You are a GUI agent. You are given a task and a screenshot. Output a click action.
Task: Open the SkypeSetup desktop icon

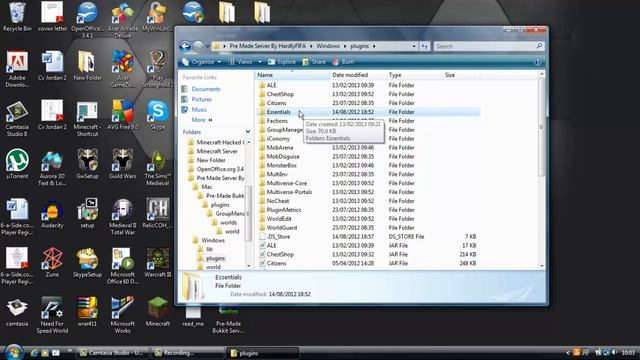tap(87, 262)
